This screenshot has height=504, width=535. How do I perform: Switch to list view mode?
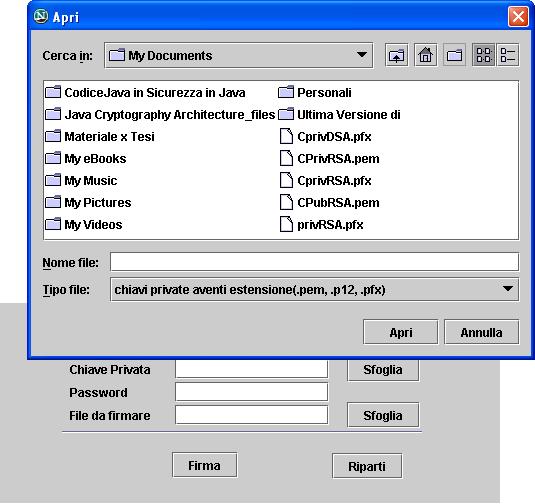click(x=483, y=55)
